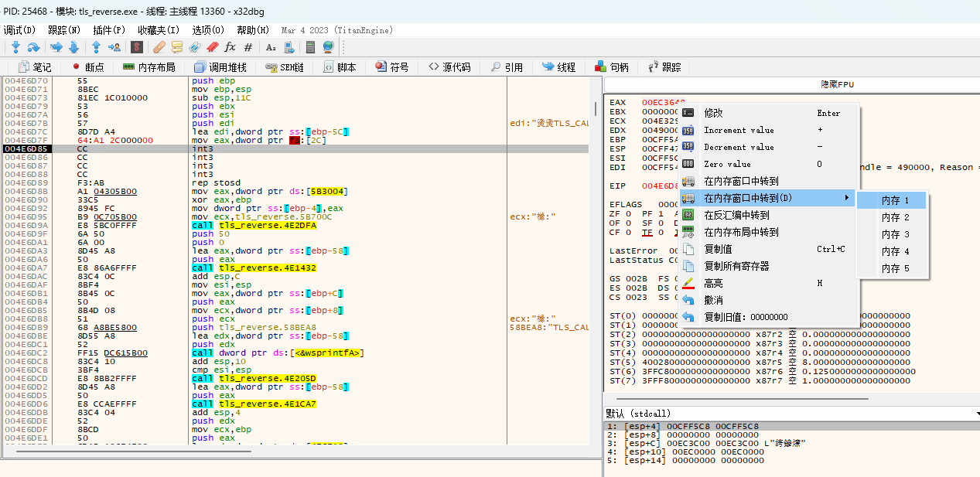The image size is (980, 477).
Task: Show functions via the fx icon
Action: (230, 47)
